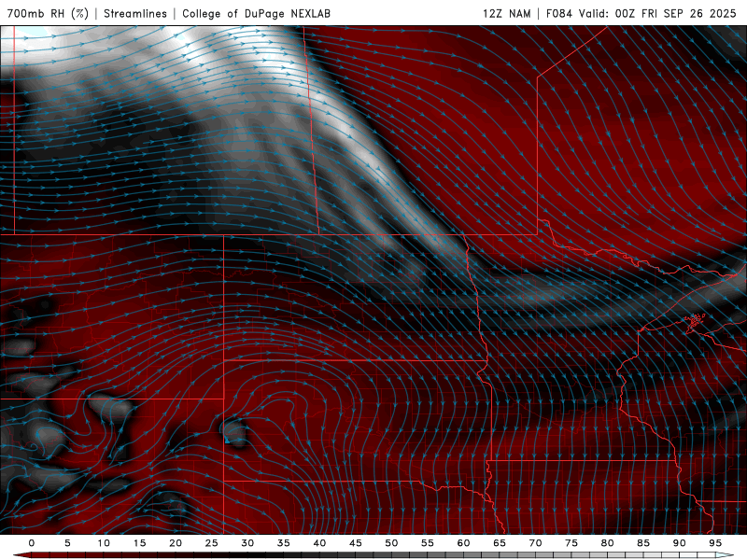Click the color scale value 60

[463, 543]
